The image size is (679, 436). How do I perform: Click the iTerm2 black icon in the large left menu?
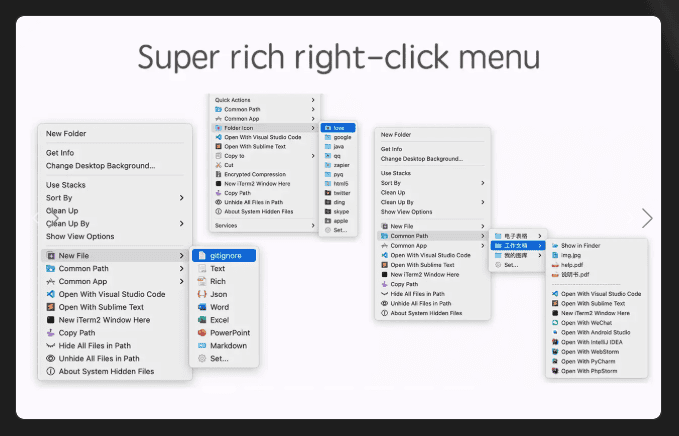click(51, 320)
